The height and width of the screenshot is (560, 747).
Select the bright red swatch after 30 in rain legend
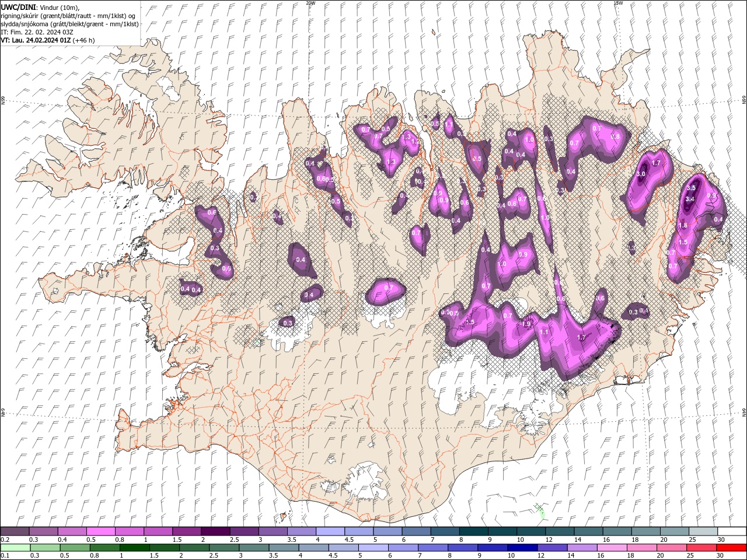pos(731,548)
